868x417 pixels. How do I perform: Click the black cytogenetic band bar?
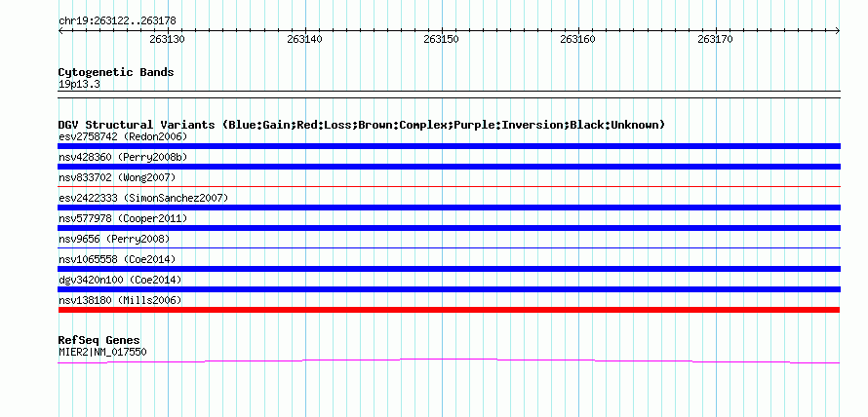pos(449,95)
